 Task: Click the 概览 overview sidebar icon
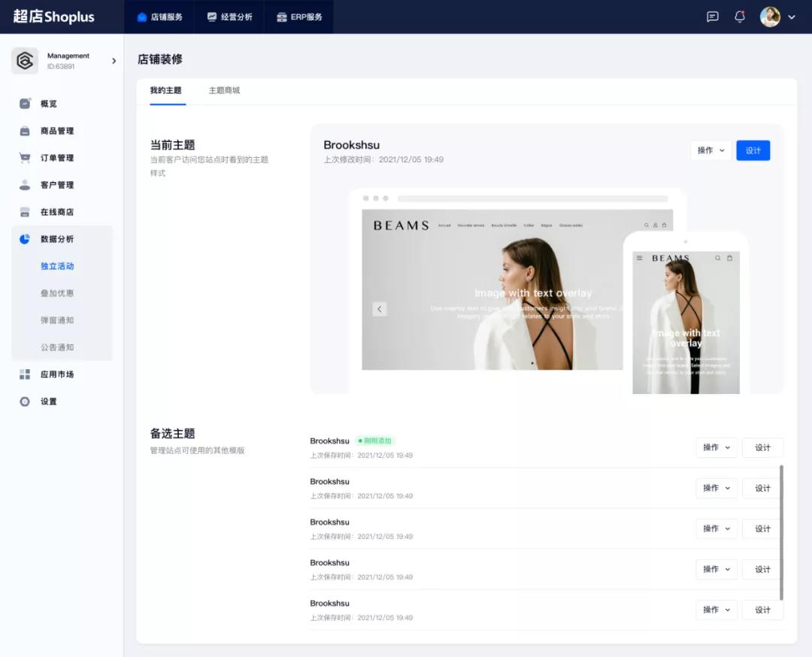coord(25,104)
